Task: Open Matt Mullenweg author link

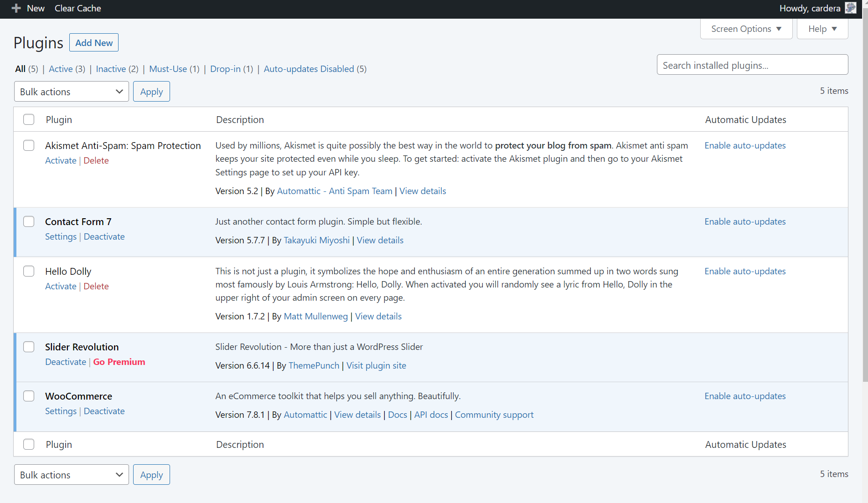Action: click(x=315, y=316)
